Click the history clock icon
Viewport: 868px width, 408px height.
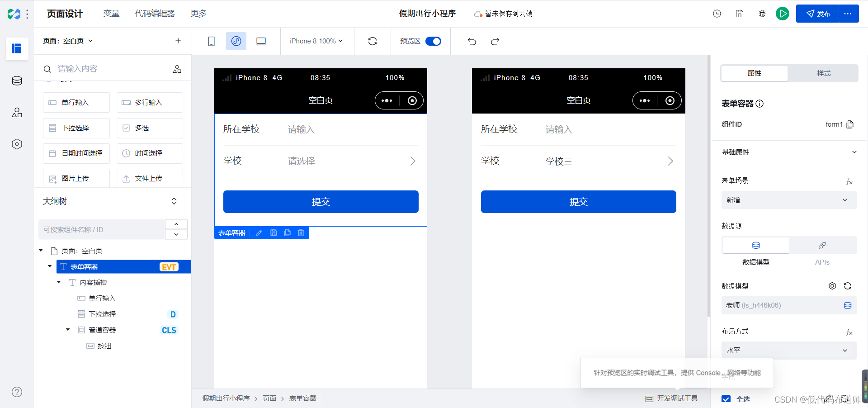[717, 14]
